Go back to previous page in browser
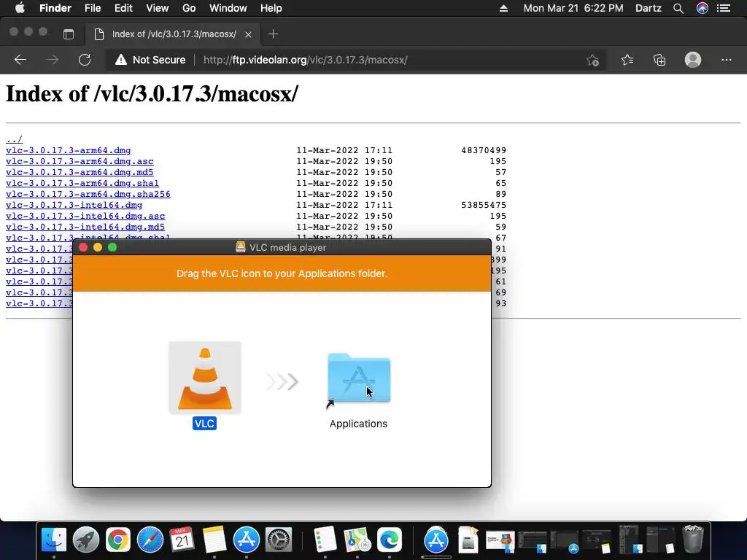This screenshot has width=747, height=560. pyautogui.click(x=20, y=60)
